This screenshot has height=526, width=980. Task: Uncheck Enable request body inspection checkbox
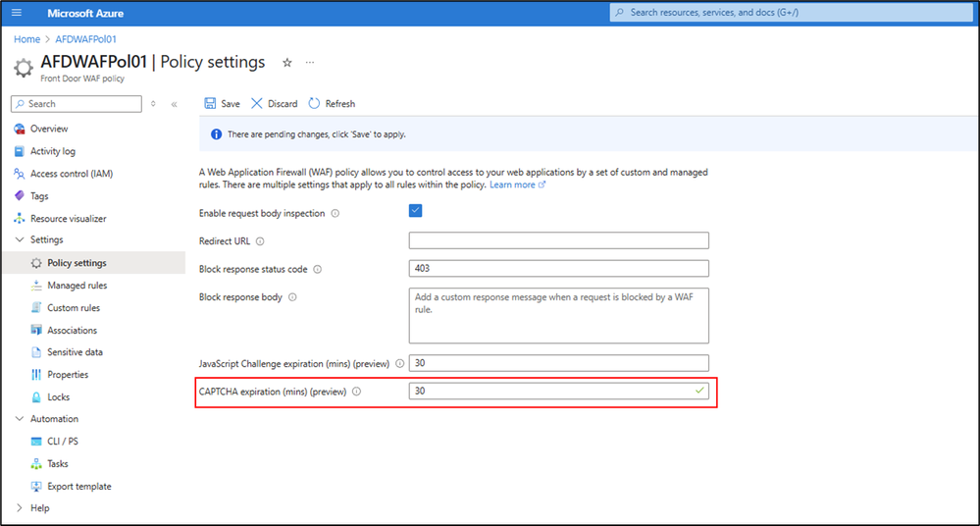coord(416,211)
